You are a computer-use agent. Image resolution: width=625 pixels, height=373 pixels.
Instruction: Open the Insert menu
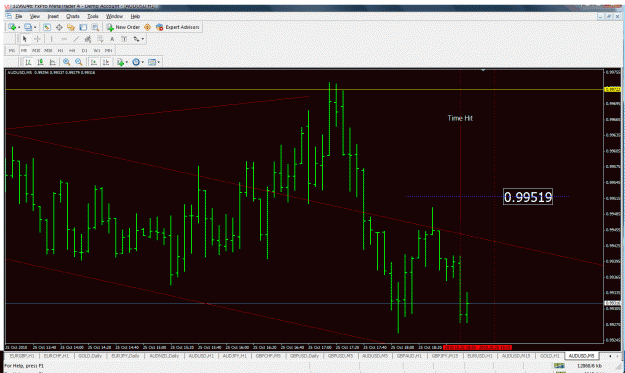point(53,16)
